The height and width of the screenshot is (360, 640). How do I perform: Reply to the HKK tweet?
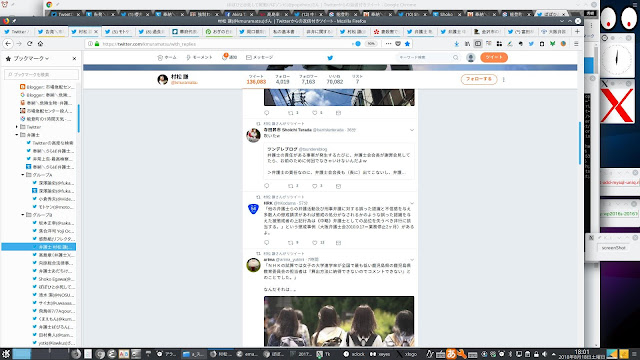click(x=267, y=242)
